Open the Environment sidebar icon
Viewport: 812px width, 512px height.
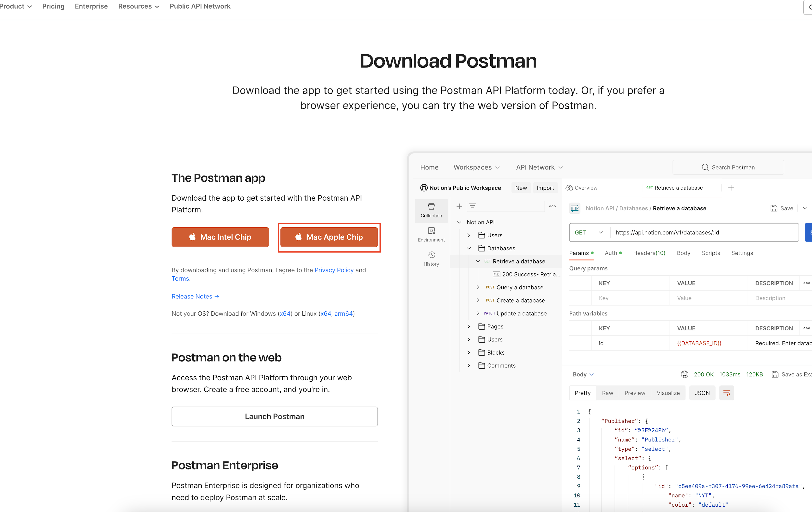(x=431, y=235)
